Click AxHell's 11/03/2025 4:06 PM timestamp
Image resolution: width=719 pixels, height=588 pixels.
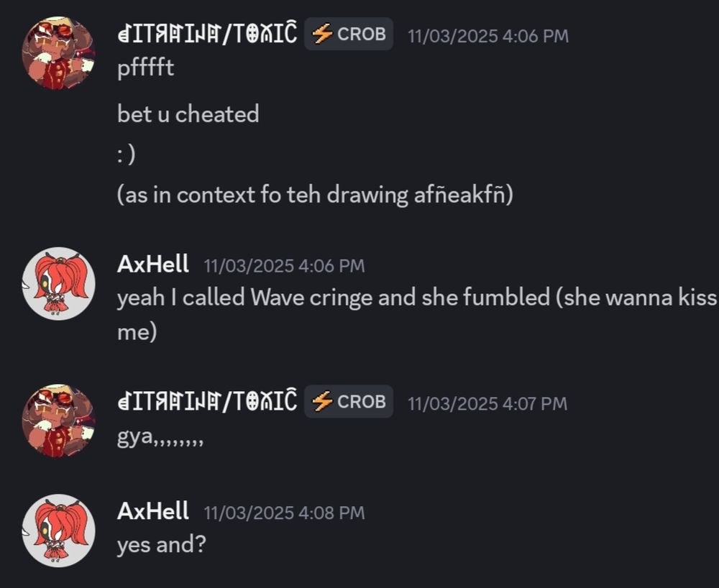click(284, 266)
